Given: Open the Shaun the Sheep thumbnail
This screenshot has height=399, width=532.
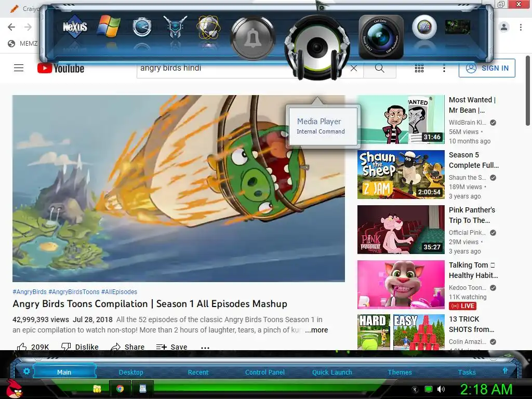Looking at the screenshot, I should click(401, 175).
